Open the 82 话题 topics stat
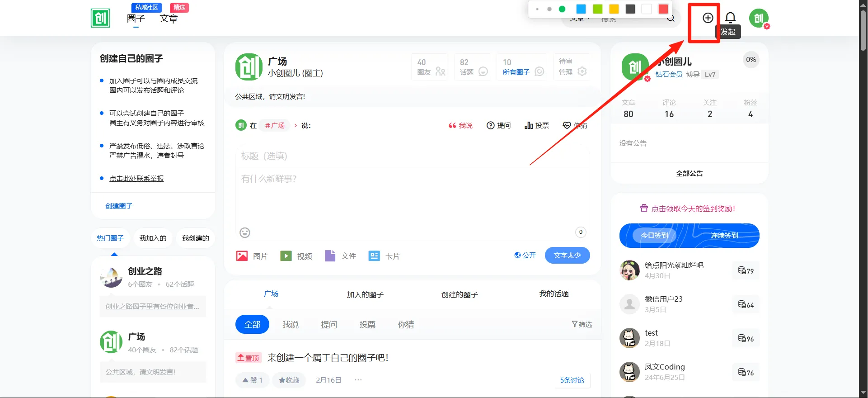Viewport: 868px width, 398px height. pos(473,67)
